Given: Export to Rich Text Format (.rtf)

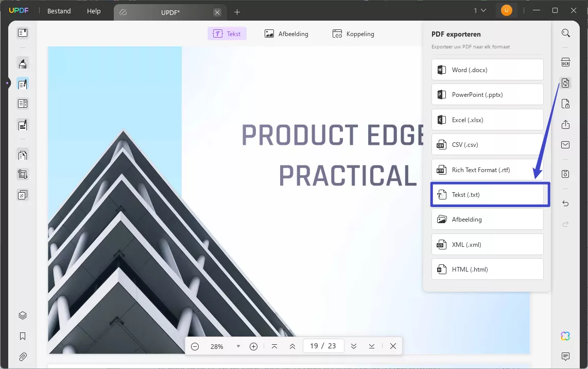Looking at the screenshot, I should [x=488, y=170].
